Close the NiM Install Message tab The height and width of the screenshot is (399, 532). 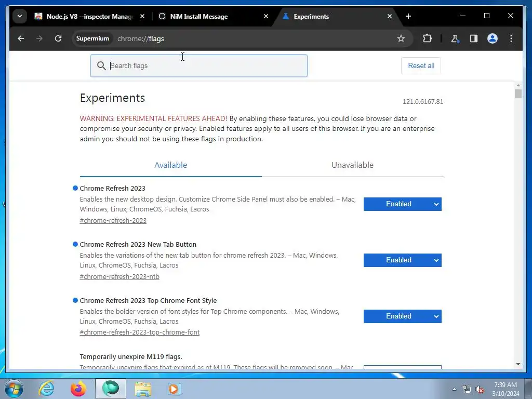(x=266, y=16)
